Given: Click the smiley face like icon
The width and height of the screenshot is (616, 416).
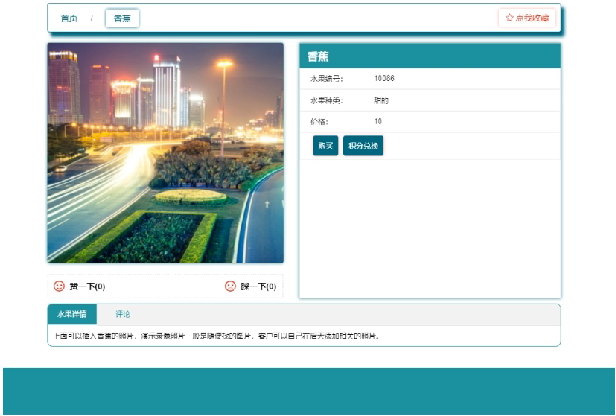Looking at the screenshot, I should click(59, 286).
